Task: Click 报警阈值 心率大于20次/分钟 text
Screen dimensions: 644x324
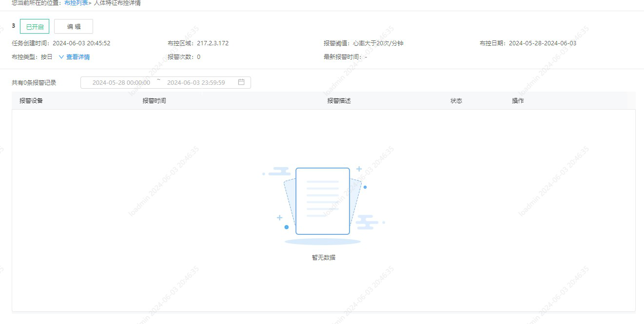Action: (x=363, y=43)
